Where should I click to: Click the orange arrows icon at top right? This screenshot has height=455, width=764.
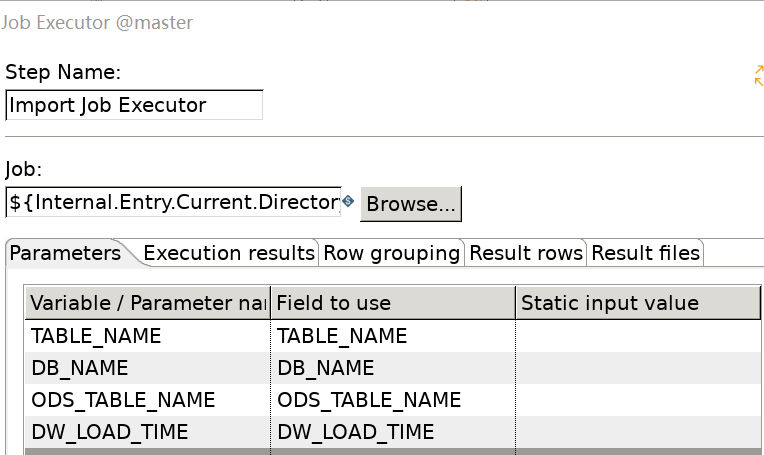(758, 75)
